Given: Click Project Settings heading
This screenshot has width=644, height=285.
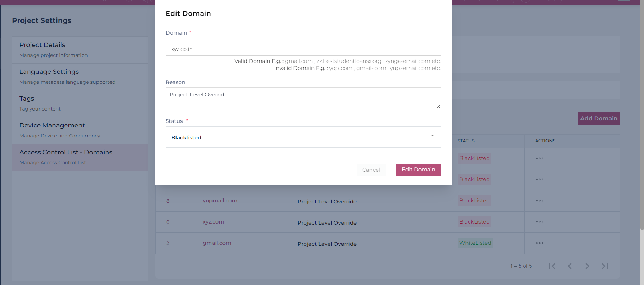Looking at the screenshot, I should pyautogui.click(x=42, y=20).
